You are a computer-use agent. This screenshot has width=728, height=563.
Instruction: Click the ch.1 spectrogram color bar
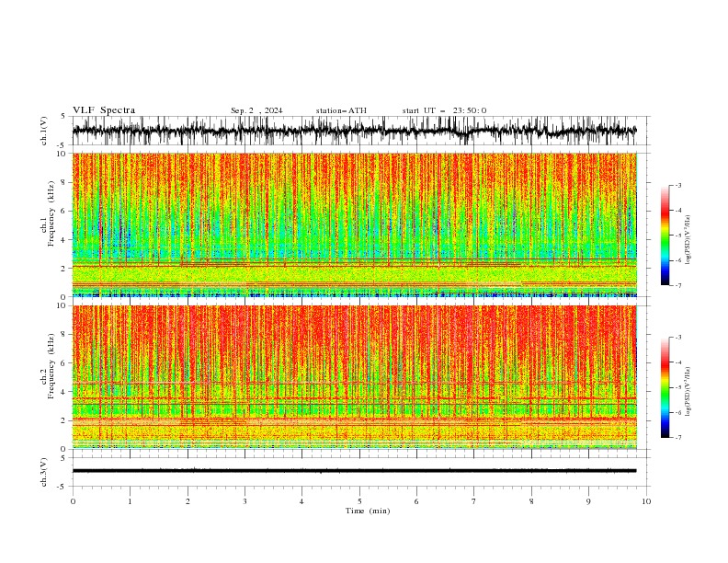coord(665,236)
